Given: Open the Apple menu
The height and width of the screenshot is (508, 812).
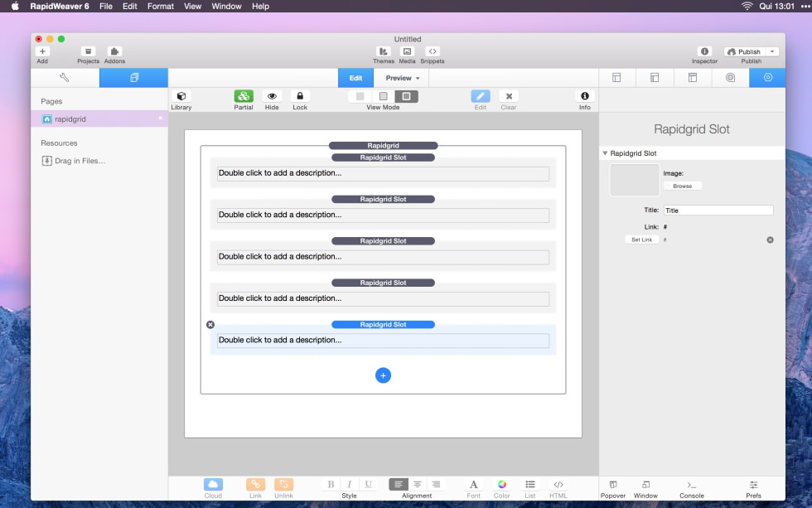Looking at the screenshot, I should [15, 6].
